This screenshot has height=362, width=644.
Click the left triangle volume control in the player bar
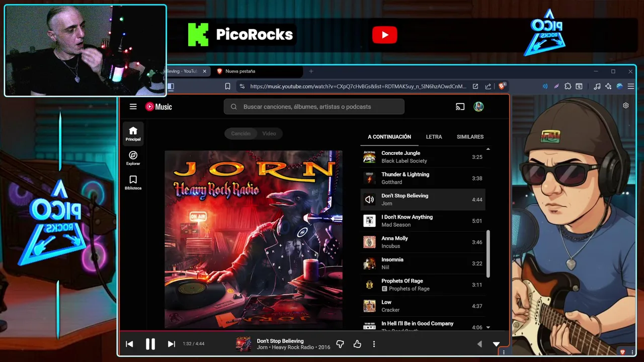(479, 344)
